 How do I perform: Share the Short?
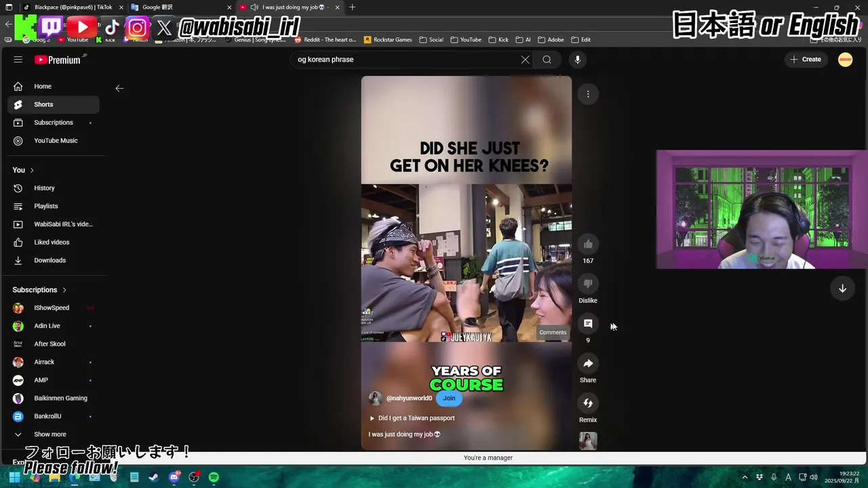(x=588, y=364)
